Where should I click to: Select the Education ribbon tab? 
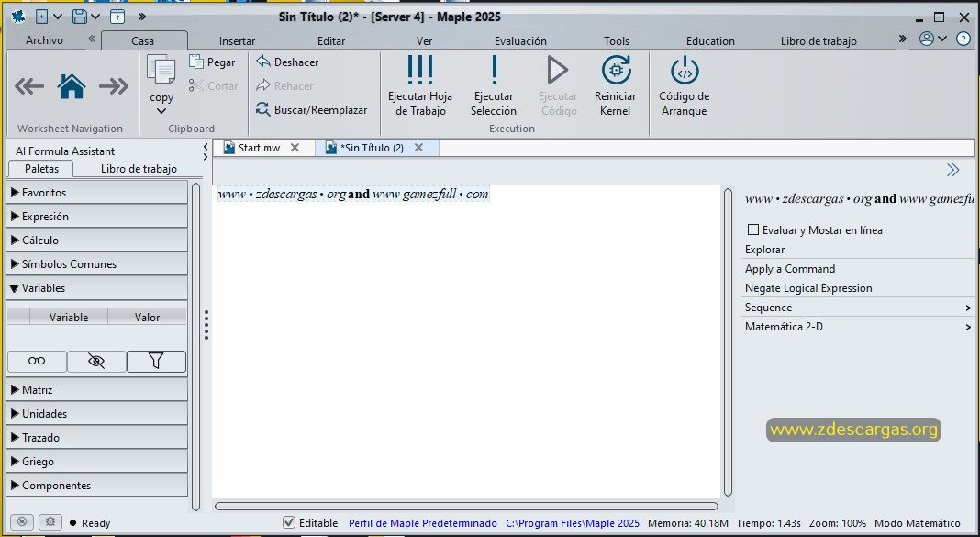click(710, 41)
